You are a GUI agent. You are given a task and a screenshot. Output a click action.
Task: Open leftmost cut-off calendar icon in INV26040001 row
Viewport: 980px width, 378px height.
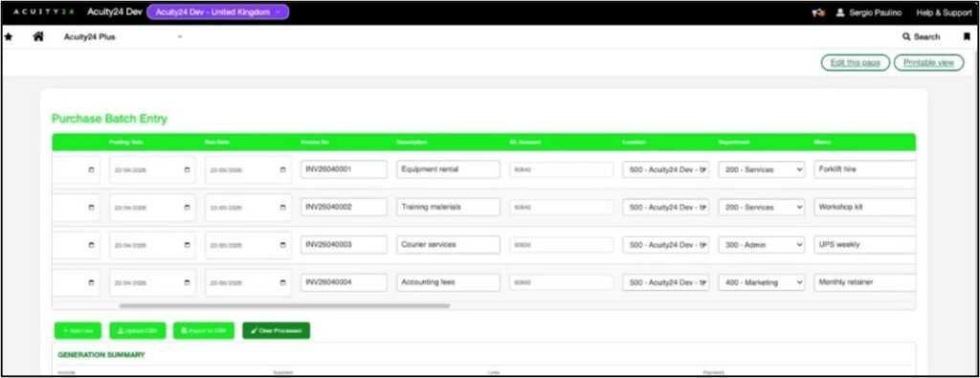[x=91, y=170]
